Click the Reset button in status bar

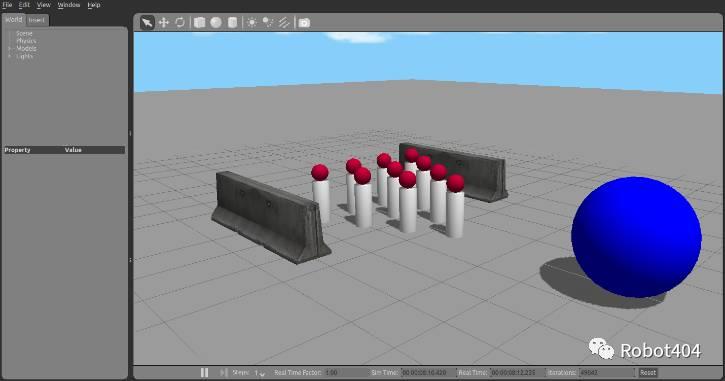(x=648, y=372)
